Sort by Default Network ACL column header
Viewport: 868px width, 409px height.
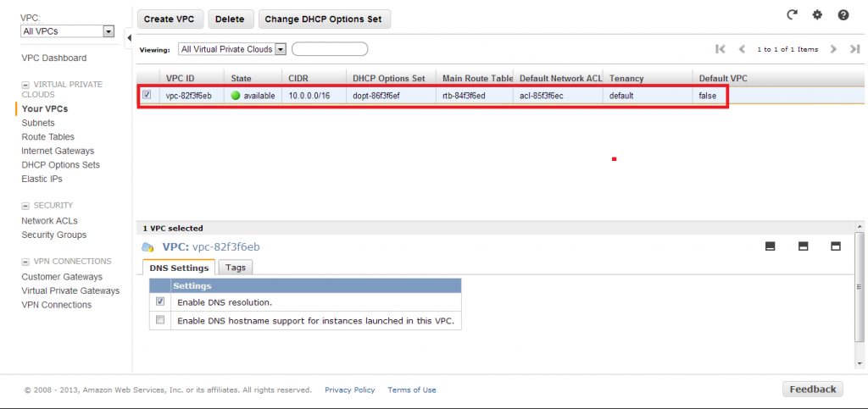(558, 79)
